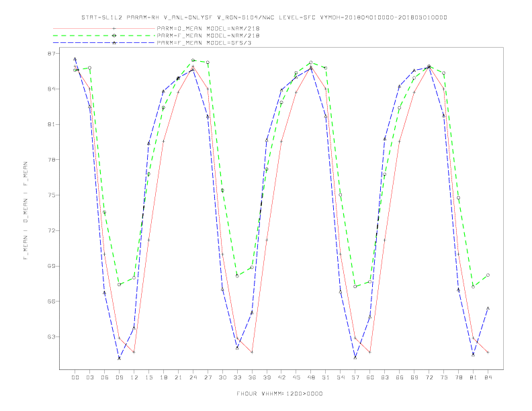Click the green dashed legend line sample
This screenshot has width=532, height=411.
[x=104, y=36]
